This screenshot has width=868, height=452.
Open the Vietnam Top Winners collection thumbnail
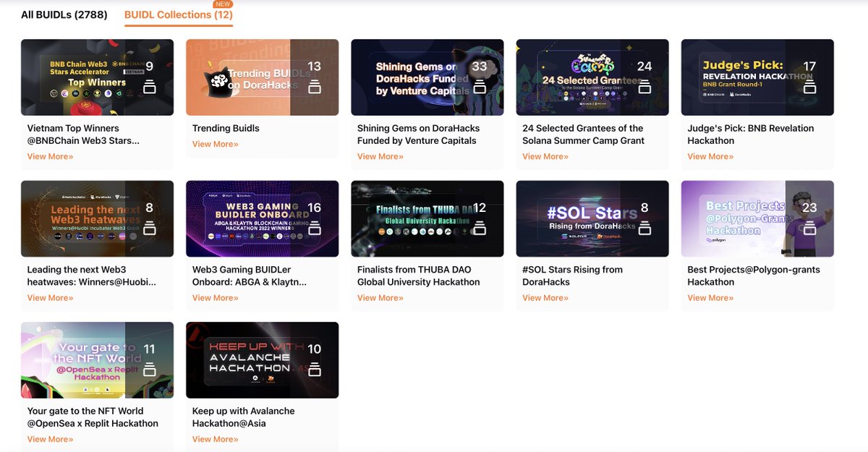97,76
